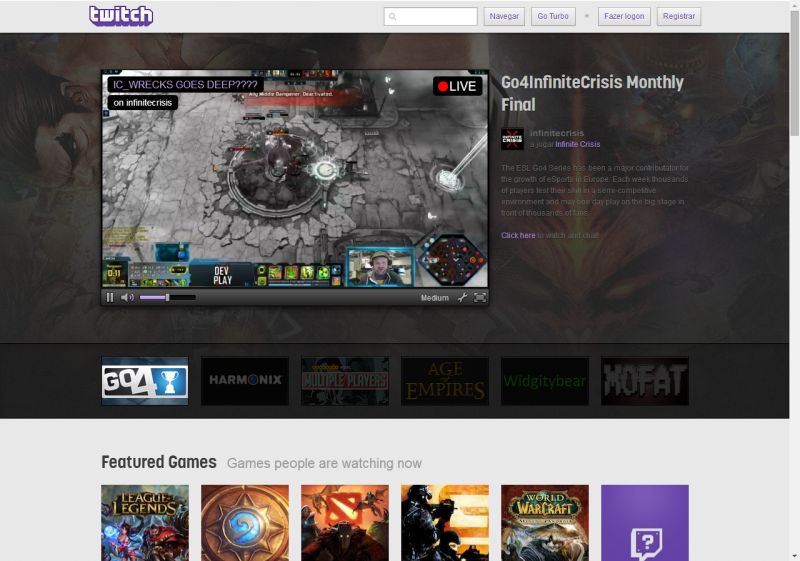Open the World of Warcraft game tile
Screen dimensions: 800x561
545,522
